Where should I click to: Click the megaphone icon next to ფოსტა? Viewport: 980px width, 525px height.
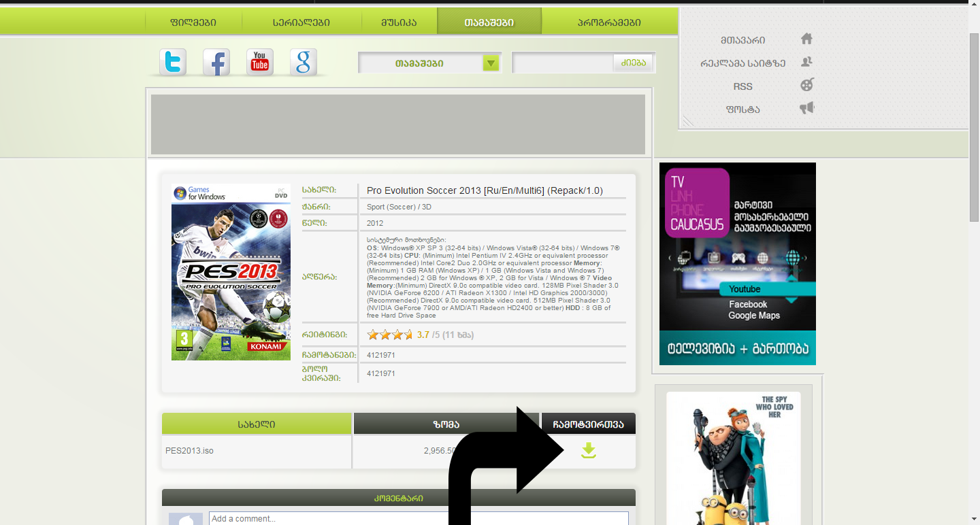point(806,108)
